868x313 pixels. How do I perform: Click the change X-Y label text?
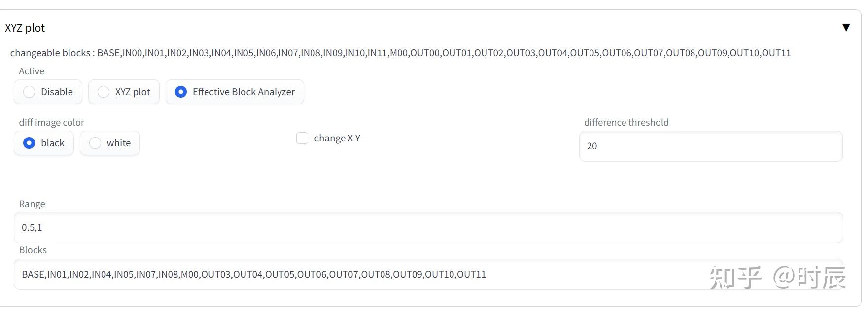[337, 139]
